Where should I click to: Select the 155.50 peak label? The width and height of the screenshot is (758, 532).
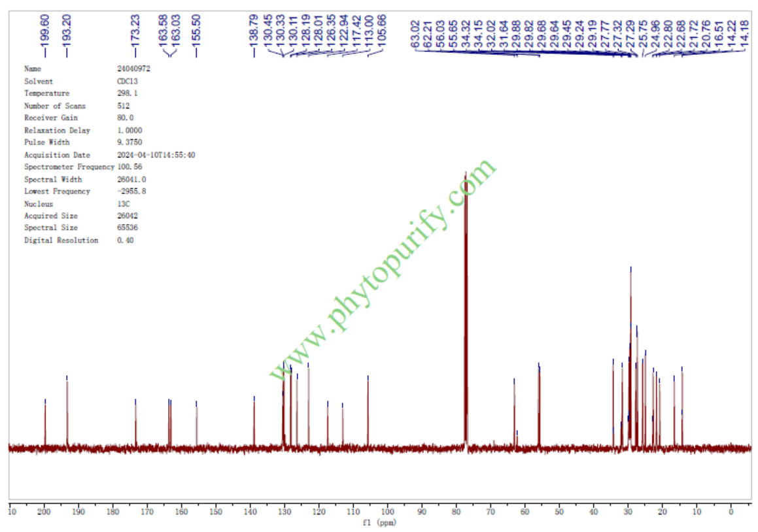196,27
